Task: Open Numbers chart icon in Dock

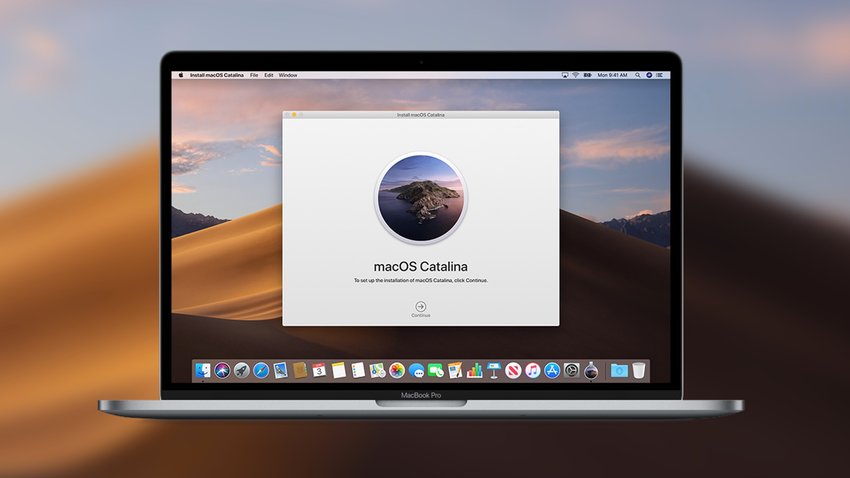Action: pos(474,370)
